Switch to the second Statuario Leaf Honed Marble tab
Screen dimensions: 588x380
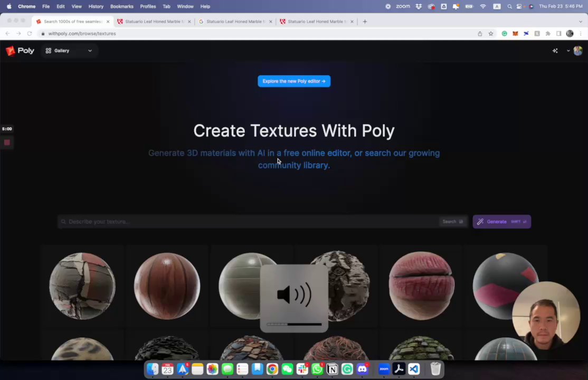(x=155, y=22)
